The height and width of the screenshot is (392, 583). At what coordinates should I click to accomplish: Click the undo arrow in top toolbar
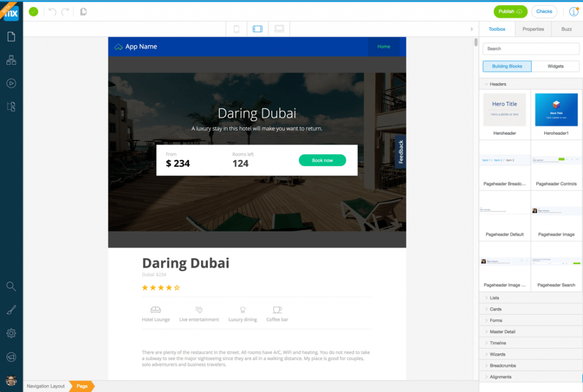coord(52,11)
